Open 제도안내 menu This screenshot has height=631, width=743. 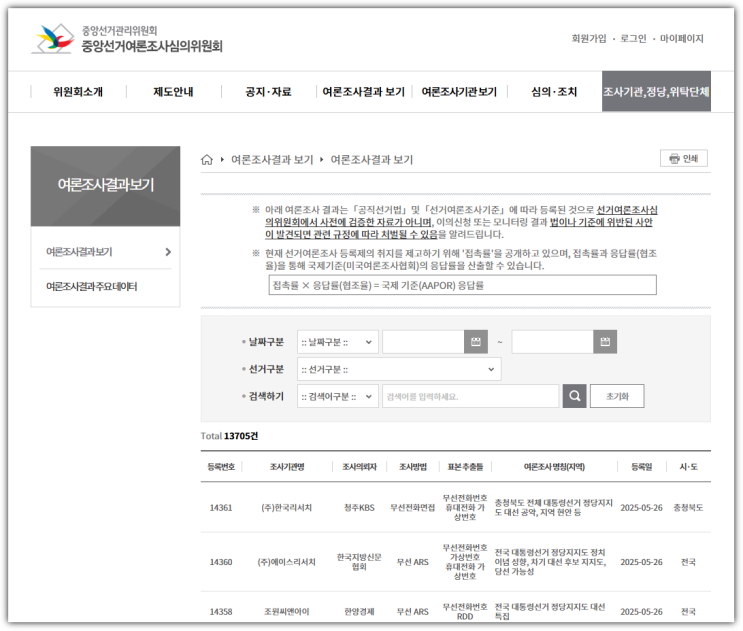[x=173, y=92]
